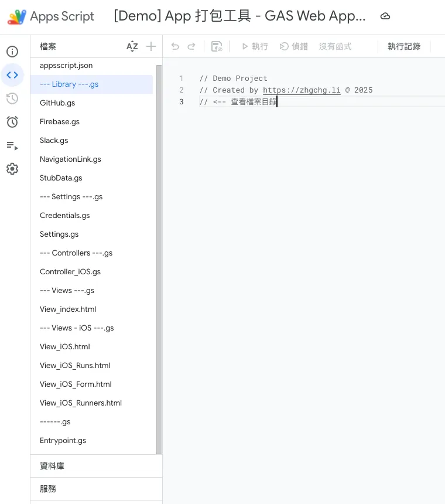445x504 pixels.
Task: Save project with the save icon
Action: [x=217, y=46]
